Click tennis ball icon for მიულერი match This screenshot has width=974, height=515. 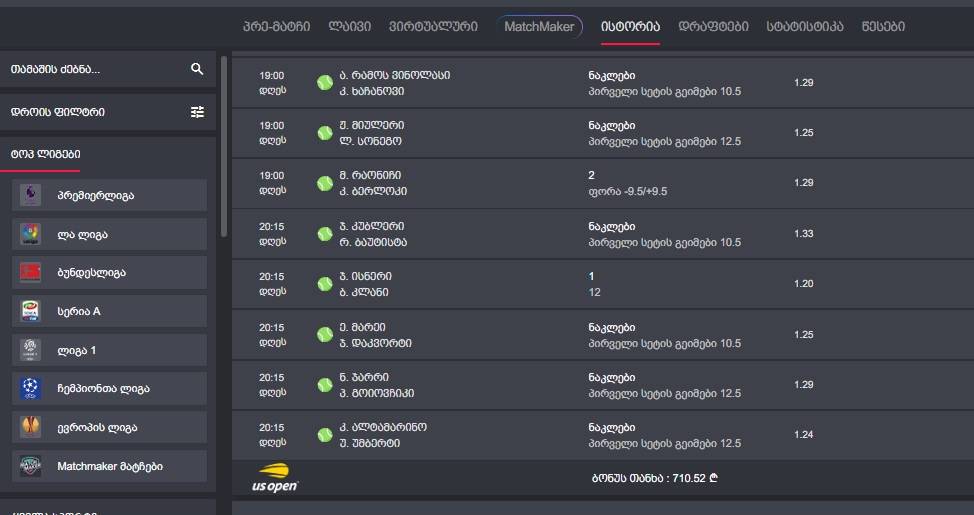[325, 133]
